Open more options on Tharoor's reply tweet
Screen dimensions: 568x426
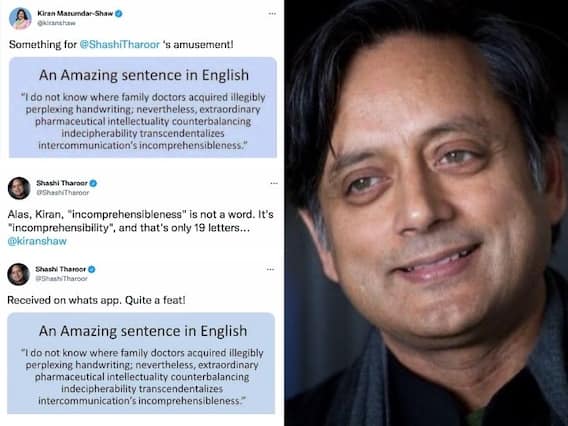point(274,183)
